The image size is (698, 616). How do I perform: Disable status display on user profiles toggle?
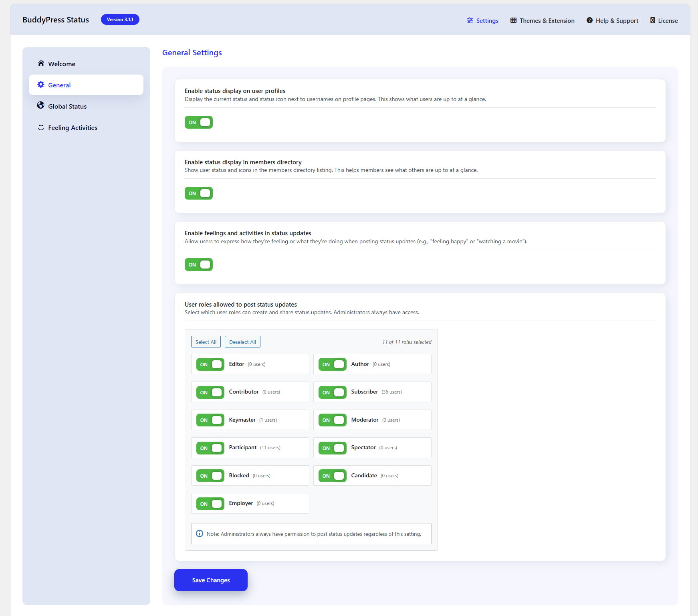point(199,122)
